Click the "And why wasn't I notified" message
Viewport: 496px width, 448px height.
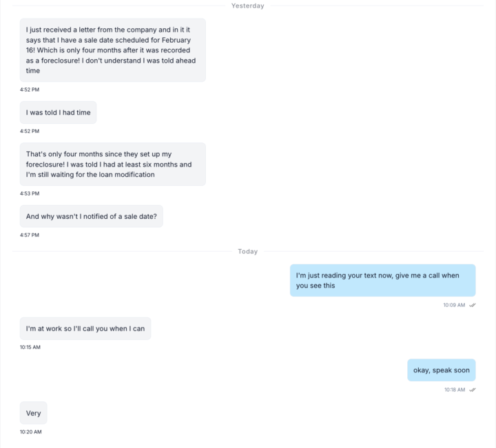[92, 217]
